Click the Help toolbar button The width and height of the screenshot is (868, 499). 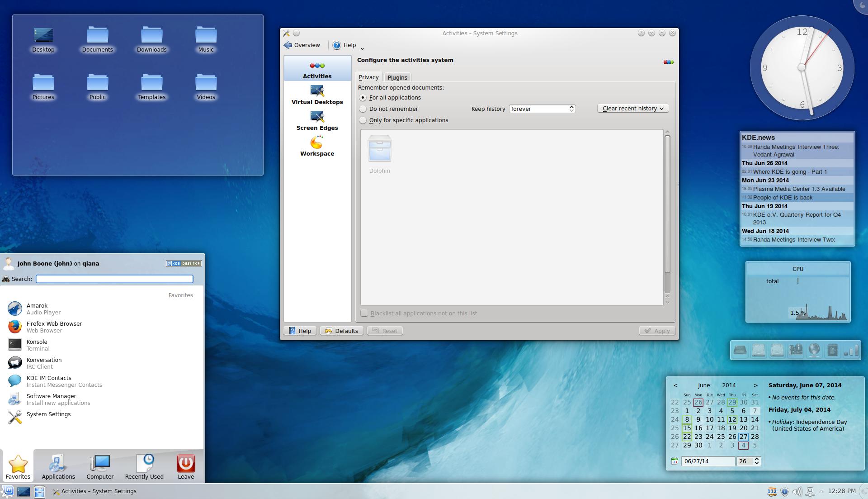344,45
